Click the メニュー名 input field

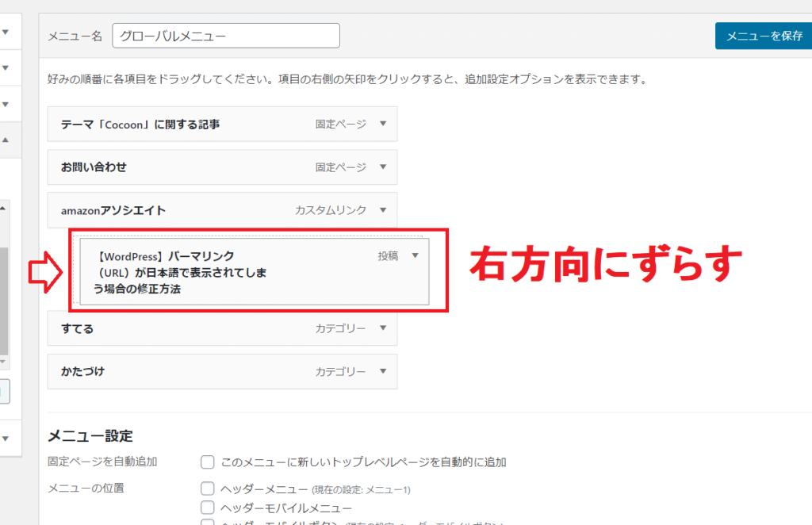click(226, 36)
